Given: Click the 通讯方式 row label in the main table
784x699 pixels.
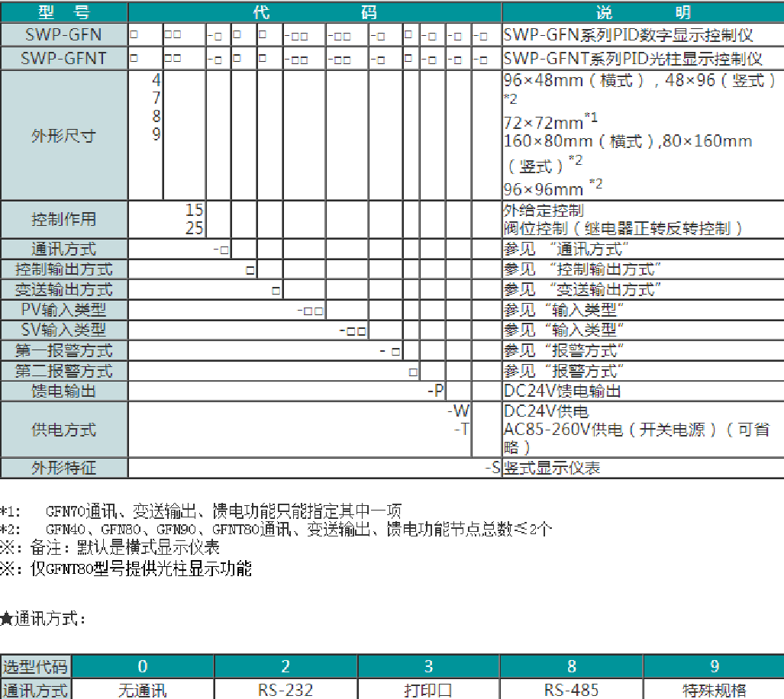Looking at the screenshot, I should click(x=64, y=249).
